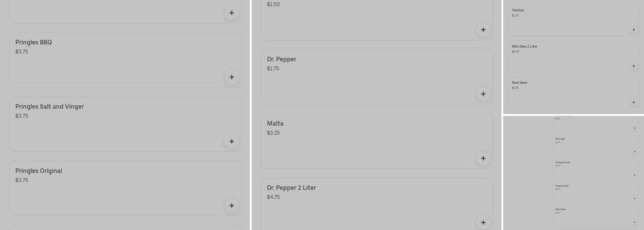Open the Dr. Pepper 2 Liter title
644x230 pixels.
[x=291, y=188]
